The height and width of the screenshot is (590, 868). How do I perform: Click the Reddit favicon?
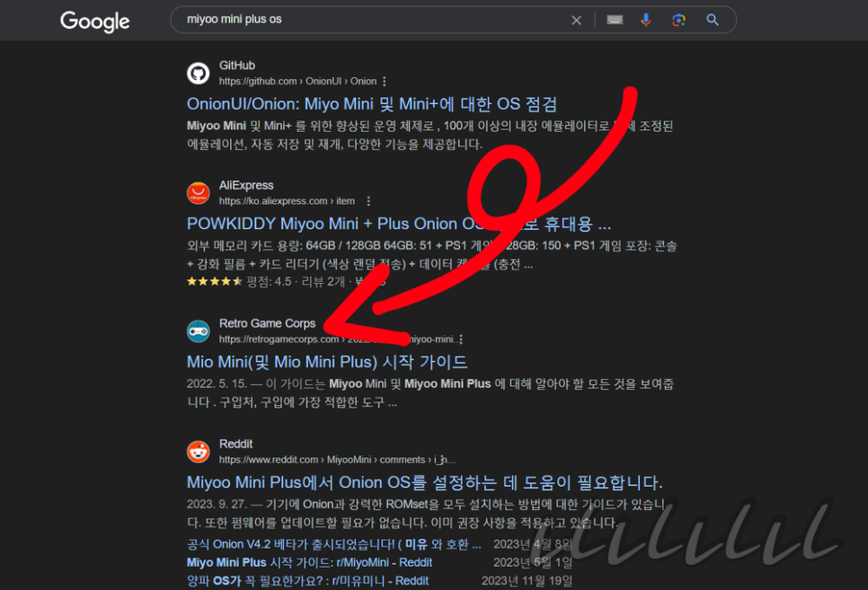tap(199, 452)
